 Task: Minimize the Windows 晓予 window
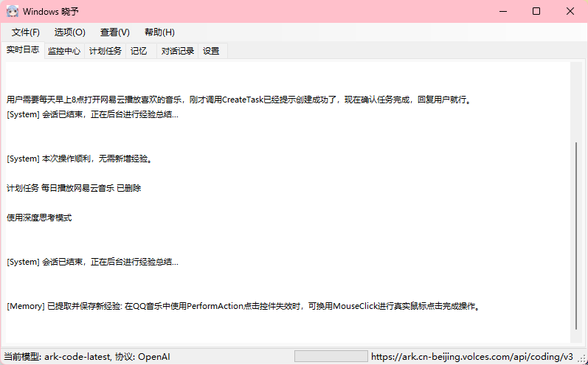[503, 11]
